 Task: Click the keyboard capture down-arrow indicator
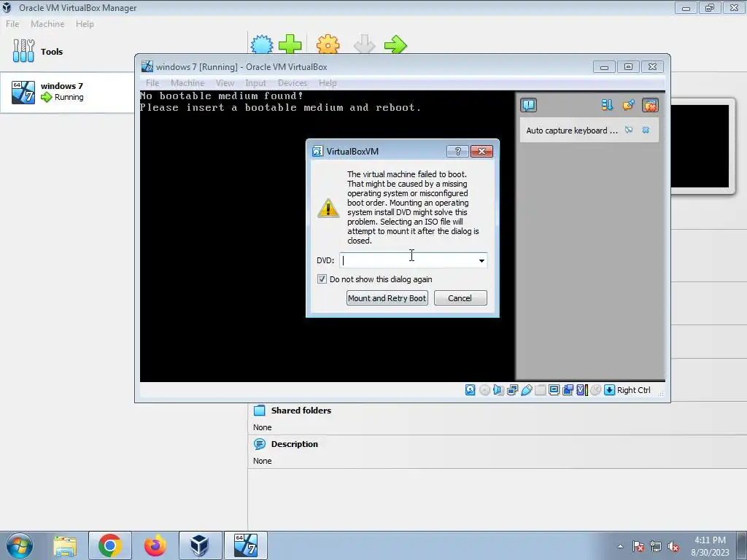pos(609,390)
